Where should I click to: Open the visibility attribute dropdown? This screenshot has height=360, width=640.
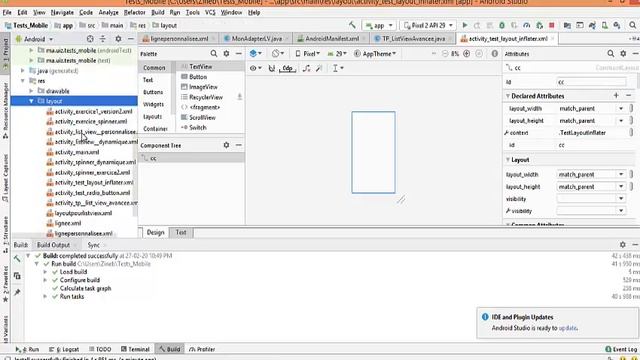point(621,199)
